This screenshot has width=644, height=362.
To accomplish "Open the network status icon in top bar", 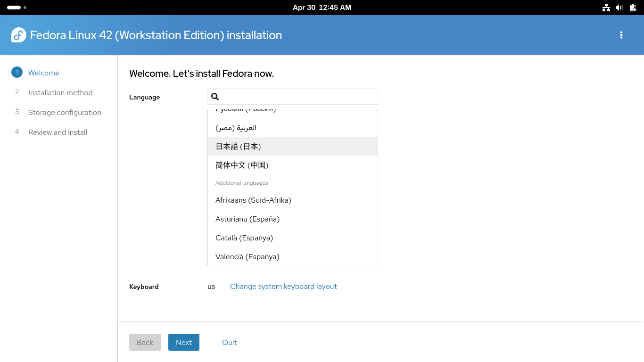I will point(606,8).
